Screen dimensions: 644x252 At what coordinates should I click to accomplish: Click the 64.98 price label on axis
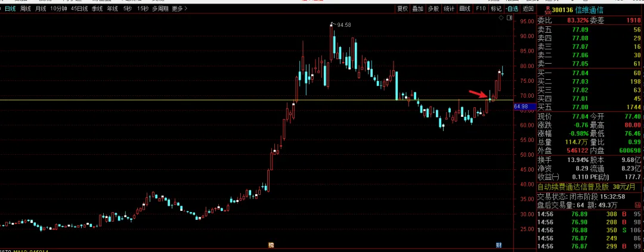[x=525, y=107]
